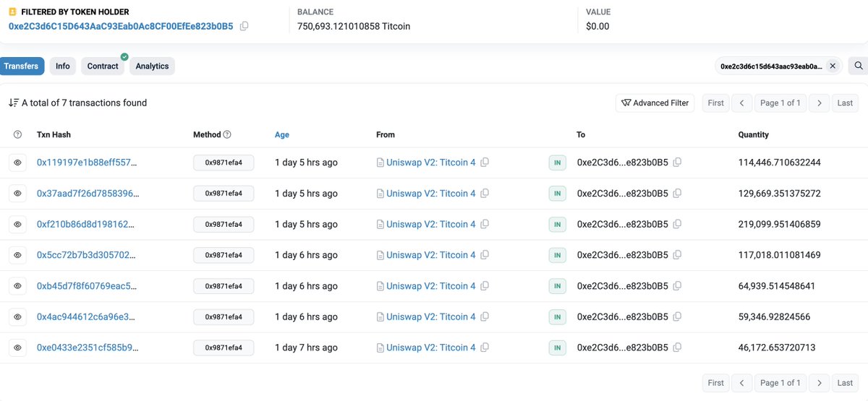Click the $0.00 value

pyautogui.click(x=597, y=26)
